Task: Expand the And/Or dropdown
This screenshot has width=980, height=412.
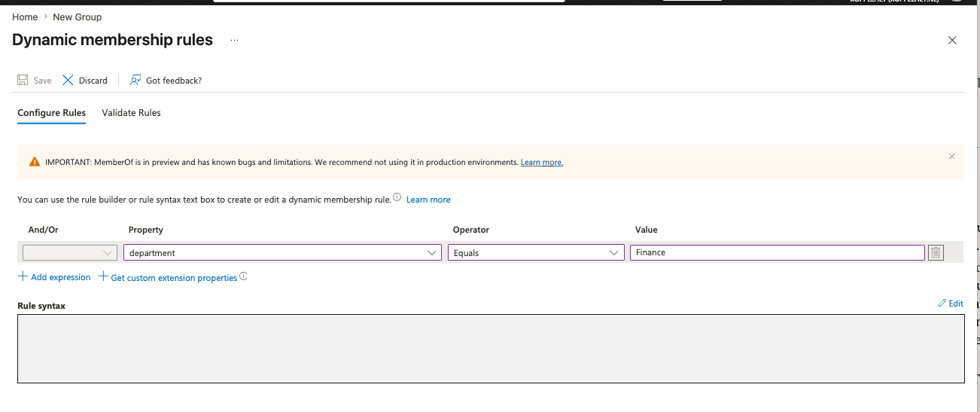Action: click(x=70, y=253)
